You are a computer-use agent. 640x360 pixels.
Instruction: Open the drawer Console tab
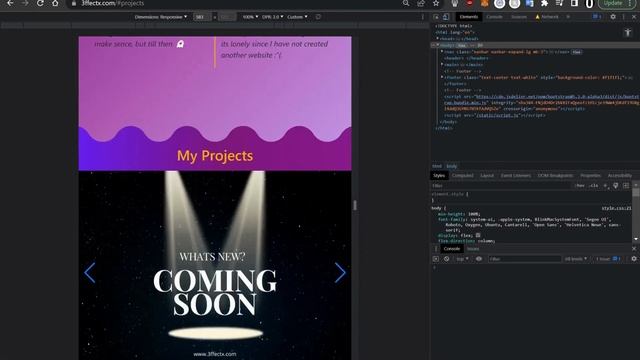click(451, 249)
